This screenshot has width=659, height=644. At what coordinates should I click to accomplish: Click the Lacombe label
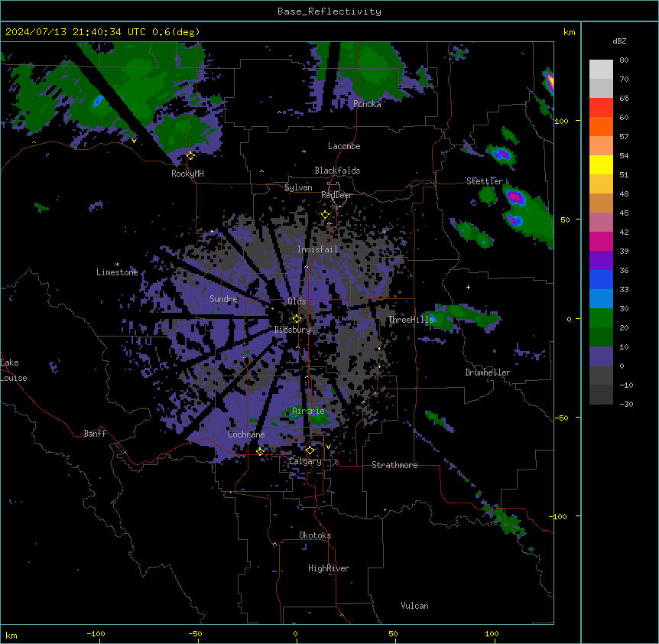[x=344, y=146]
